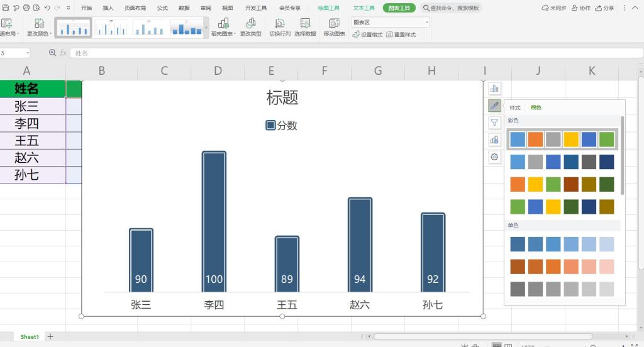The height and width of the screenshot is (347, 644).
Task: Click the Save icon in quick access toolbar
Action: pos(5,8)
